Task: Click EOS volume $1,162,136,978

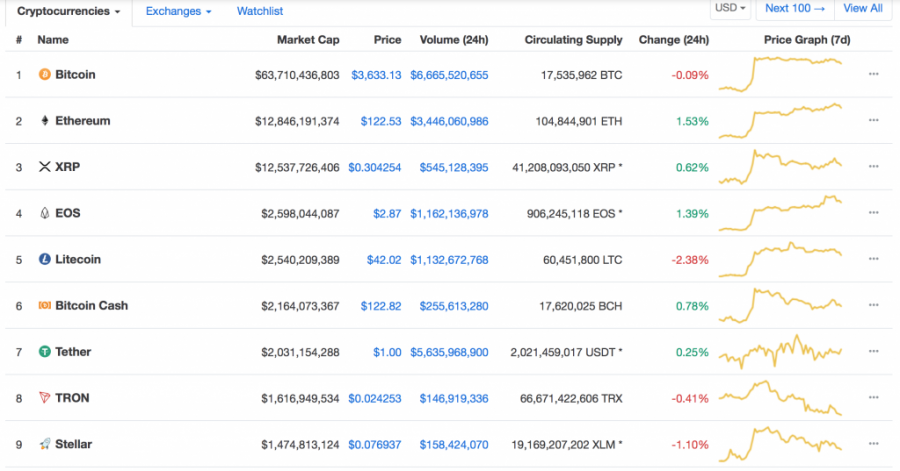Action: tap(449, 213)
